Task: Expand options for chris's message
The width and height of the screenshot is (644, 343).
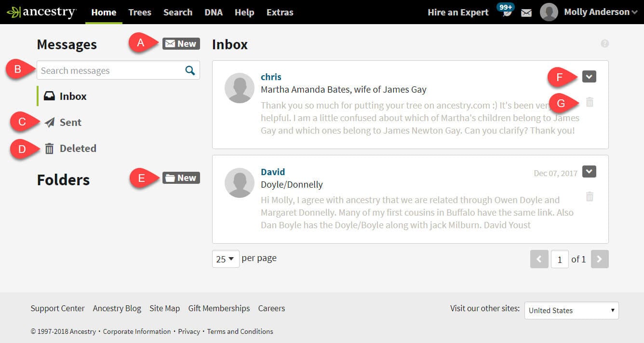Action: click(x=589, y=76)
